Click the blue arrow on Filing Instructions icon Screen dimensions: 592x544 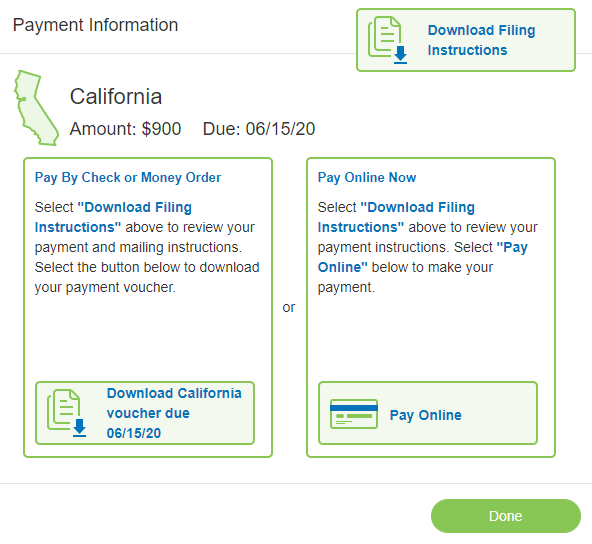point(401,55)
